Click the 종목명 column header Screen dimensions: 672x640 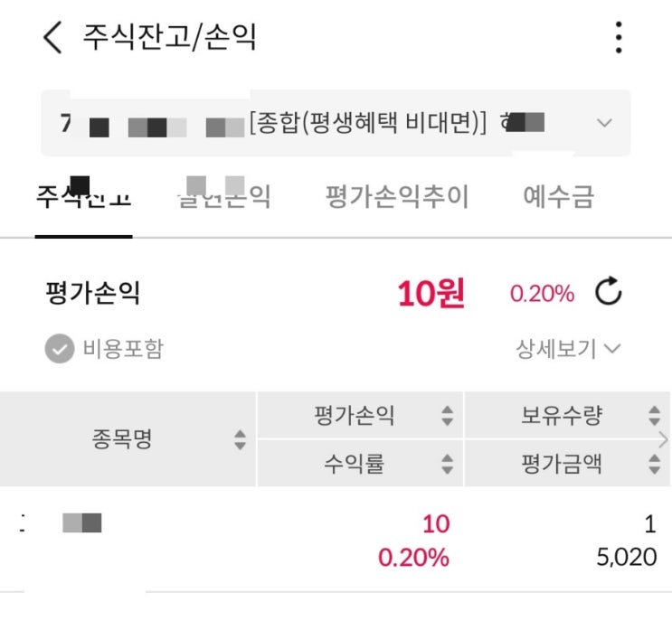pyautogui.click(x=121, y=440)
